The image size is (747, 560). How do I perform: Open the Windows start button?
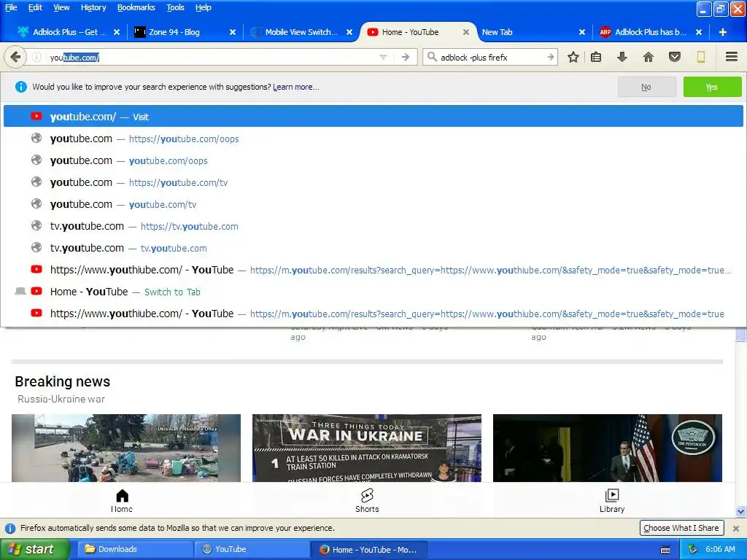tap(34, 549)
